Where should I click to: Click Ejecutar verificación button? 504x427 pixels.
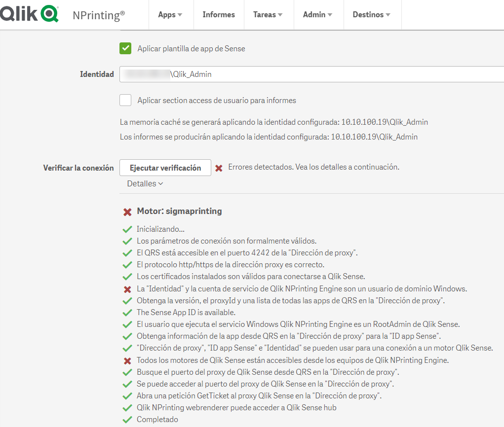click(x=165, y=168)
